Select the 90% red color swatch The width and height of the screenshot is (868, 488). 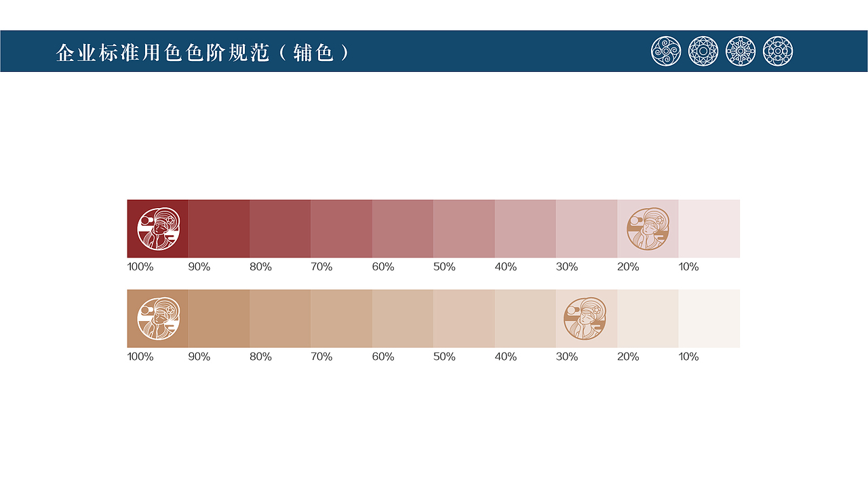tap(218, 228)
